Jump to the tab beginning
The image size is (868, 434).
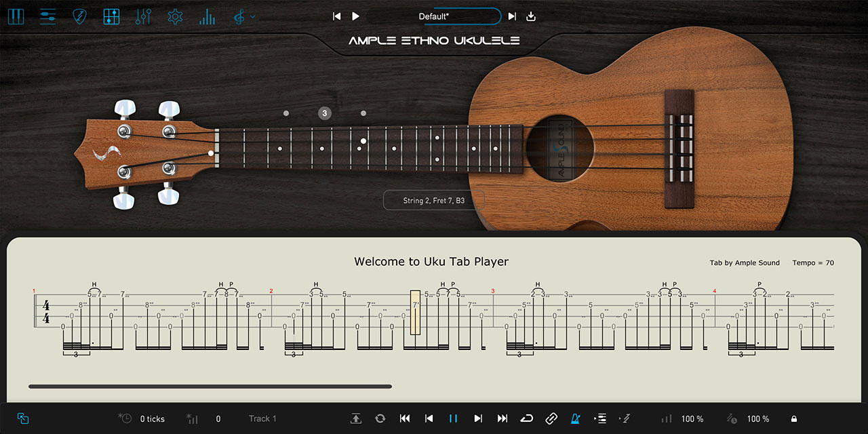(x=405, y=418)
